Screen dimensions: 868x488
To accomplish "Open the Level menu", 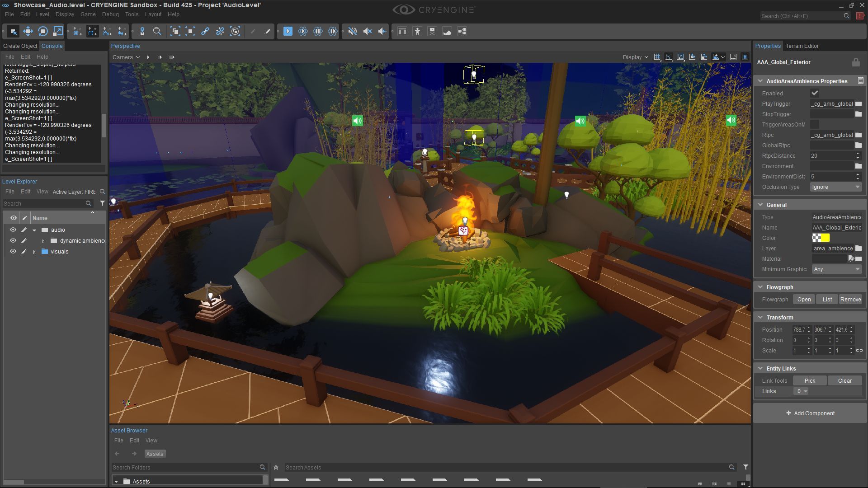I will (x=42, y=14).
